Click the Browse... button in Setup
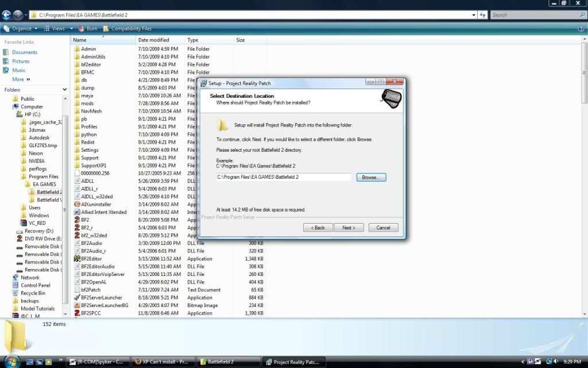The image size is (588, 368). pyautogui.click(x=371, y=178)
